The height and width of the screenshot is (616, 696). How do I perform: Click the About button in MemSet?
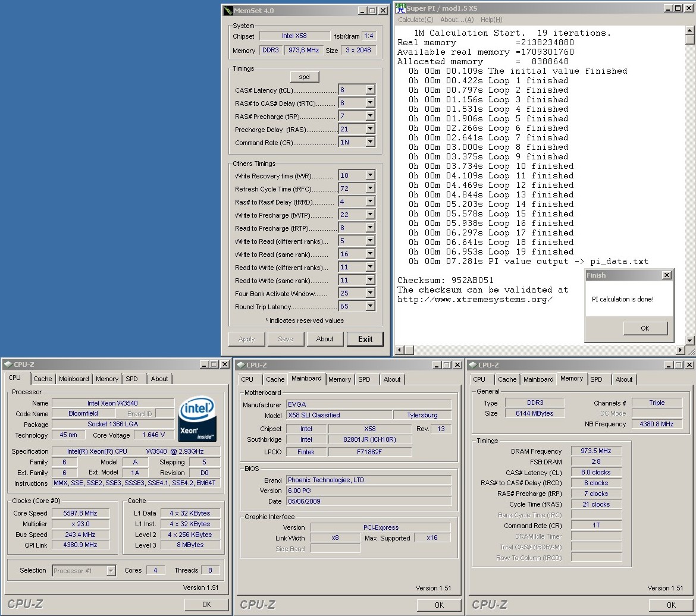pos(324,339)
